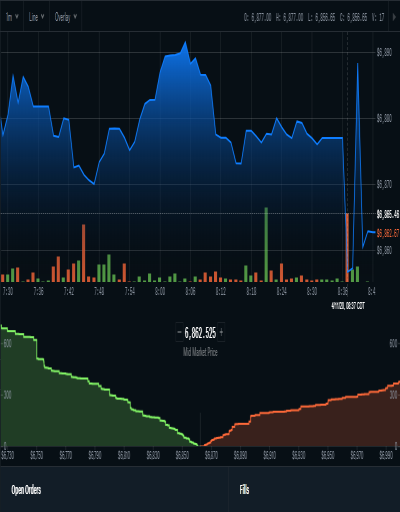Click the 8:30 time axis label

point(312,291)
